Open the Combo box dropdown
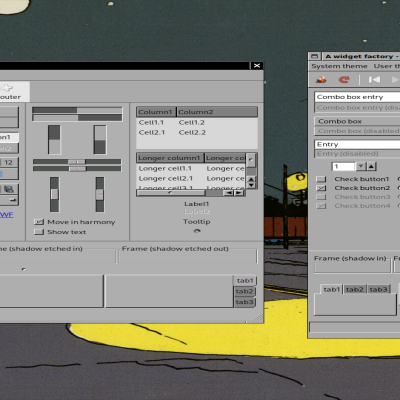400x400 pixels. (x=357, y=121)
